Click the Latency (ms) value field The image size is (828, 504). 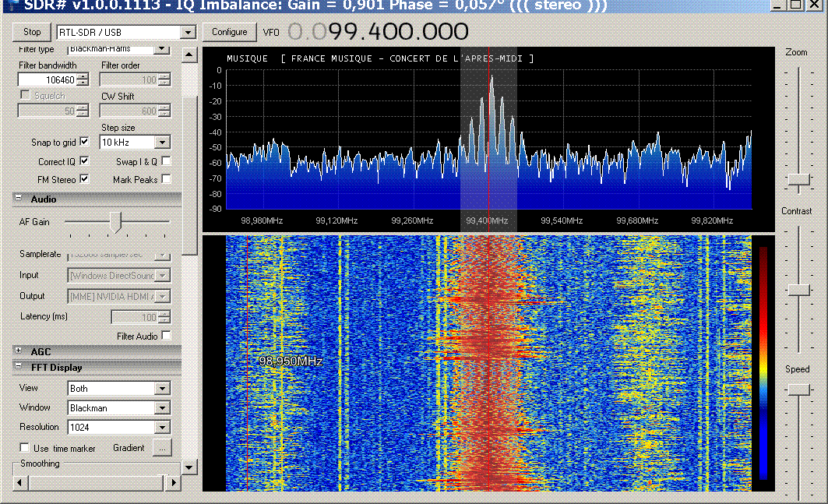pyautogui.click(x=136, y=317)
